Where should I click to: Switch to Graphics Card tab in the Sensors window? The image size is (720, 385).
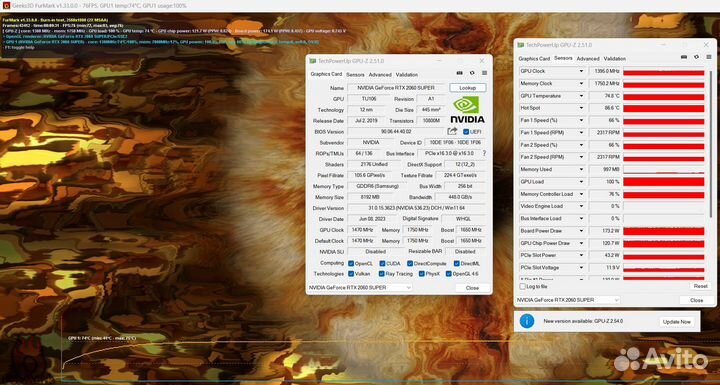click(534, 59)
